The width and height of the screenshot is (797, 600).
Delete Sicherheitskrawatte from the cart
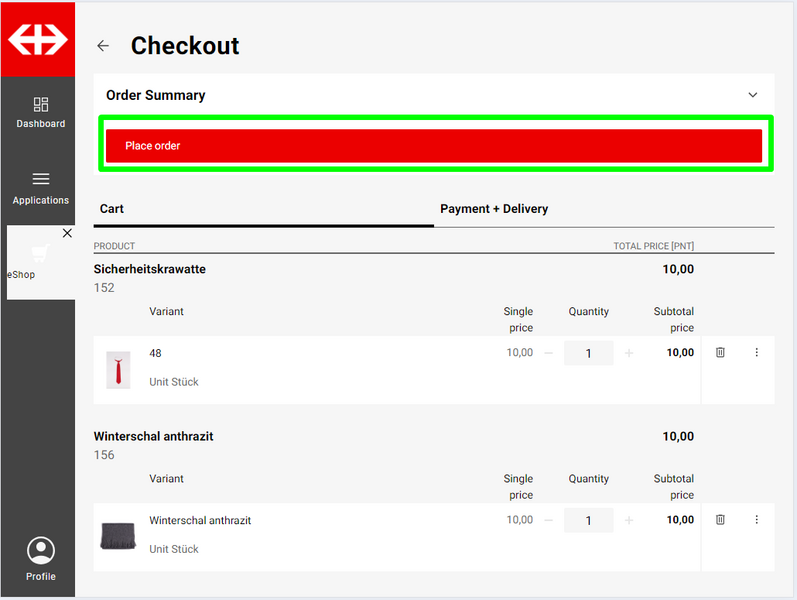720,353
